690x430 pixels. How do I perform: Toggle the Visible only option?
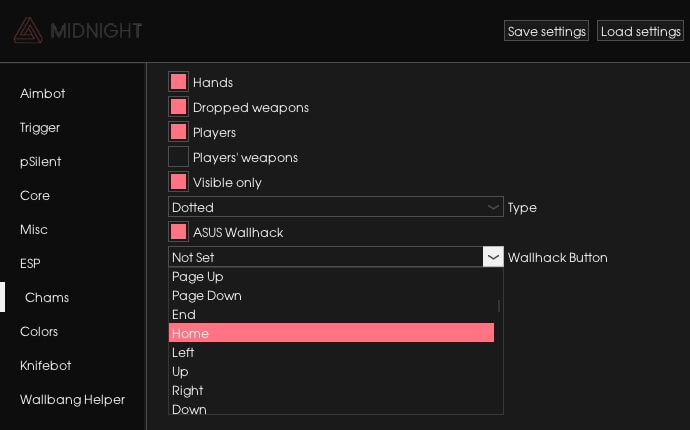(179, 182)
